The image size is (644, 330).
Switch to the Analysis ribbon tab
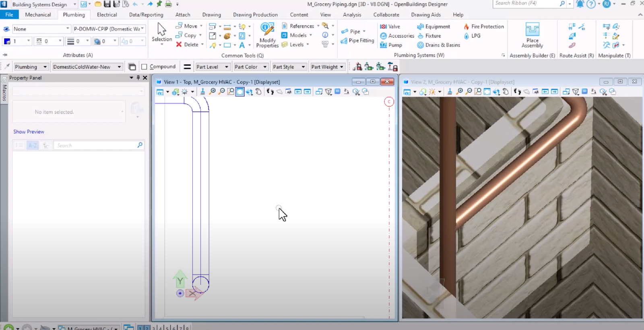(352, 15)
